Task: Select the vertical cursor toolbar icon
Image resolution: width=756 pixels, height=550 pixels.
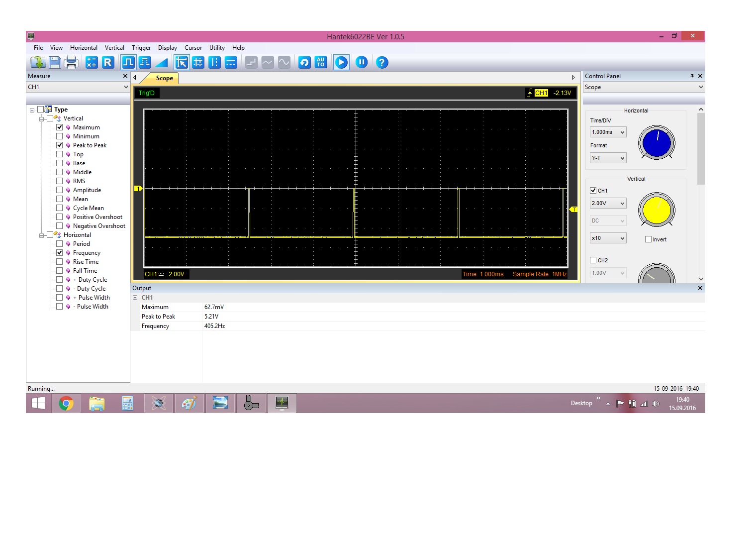Action: pyautogui.click(x=214, y=62)
